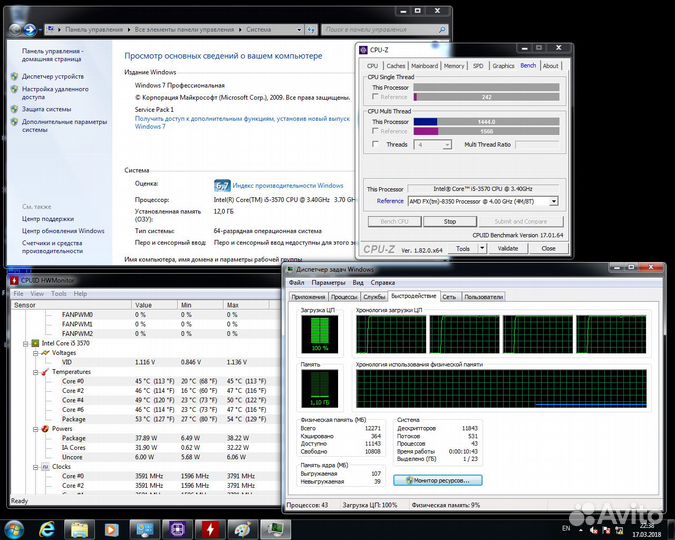Screen dimensions: 675x540
Task: Click the volume icon in system tray
Action: pos(594,530)
